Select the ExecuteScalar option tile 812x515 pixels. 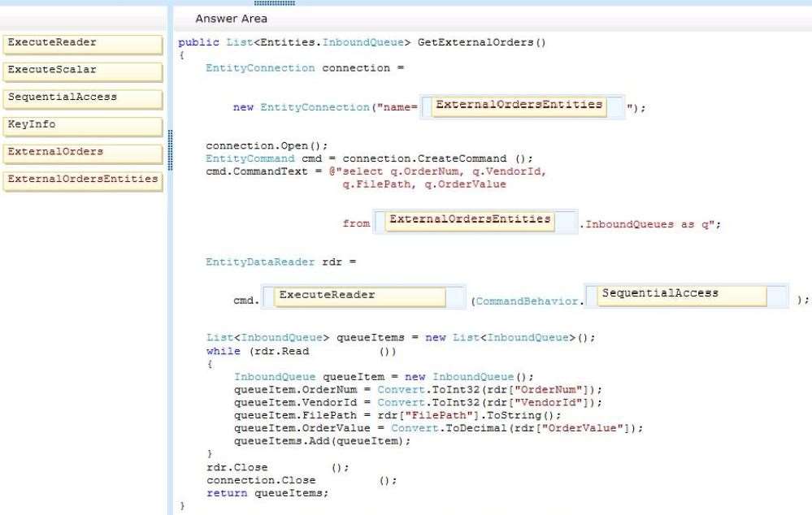82,71
